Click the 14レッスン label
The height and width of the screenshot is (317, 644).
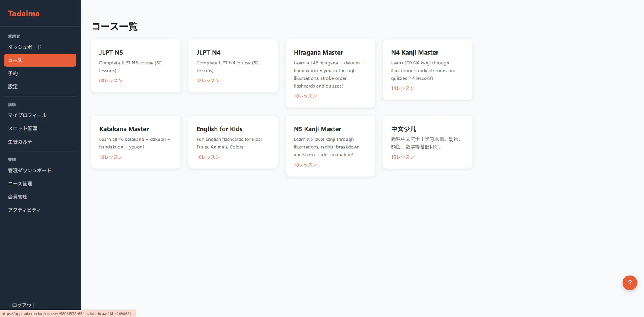pos(402,88)
